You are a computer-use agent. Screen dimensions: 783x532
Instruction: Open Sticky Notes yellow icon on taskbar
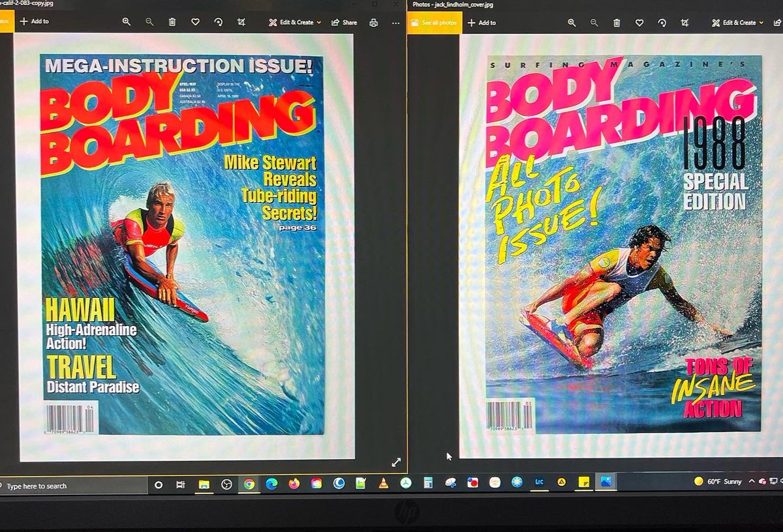point(584,482)
